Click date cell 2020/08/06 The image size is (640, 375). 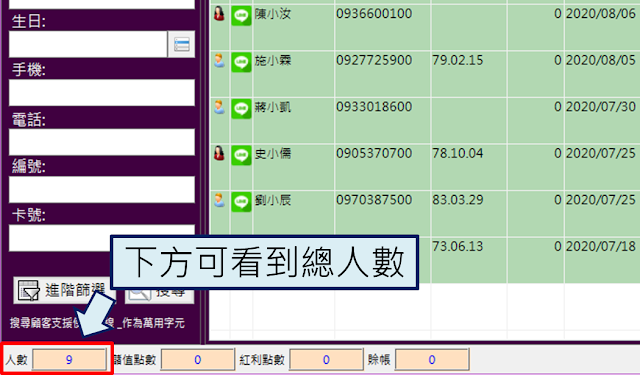(x=601, y=14)
